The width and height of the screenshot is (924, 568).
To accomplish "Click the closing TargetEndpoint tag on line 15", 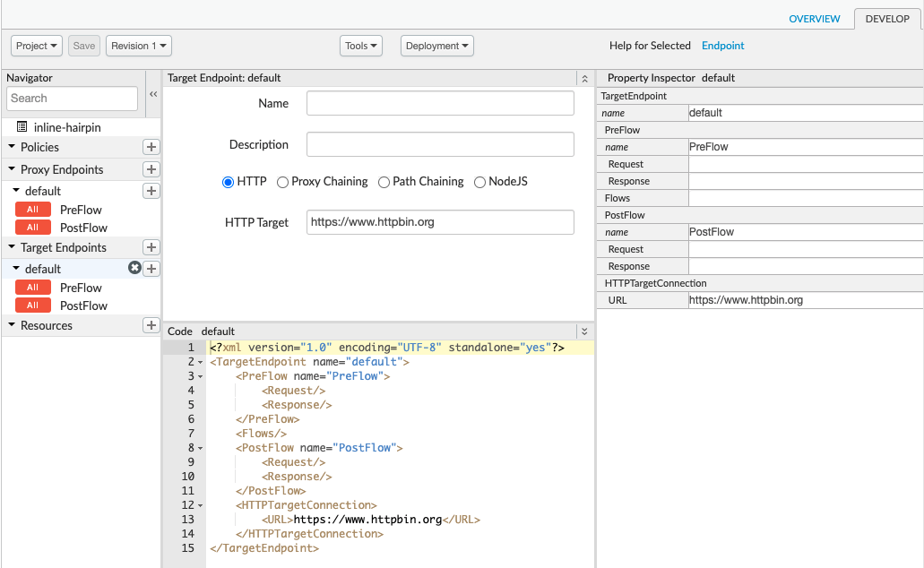I will [x=264, y=548].
